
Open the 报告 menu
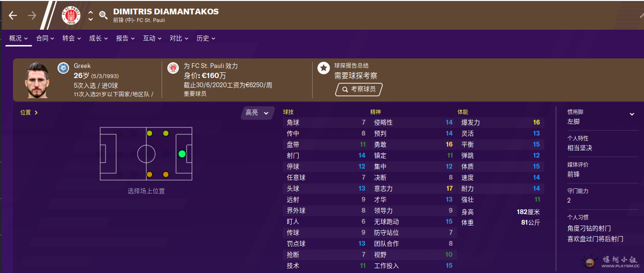tap(126, 38)
